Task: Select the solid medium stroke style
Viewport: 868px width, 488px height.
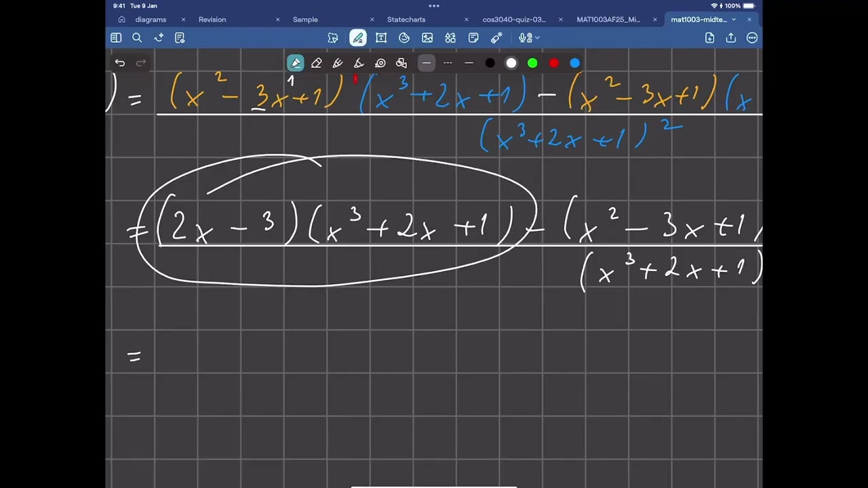Action: [x=427, y=63]
